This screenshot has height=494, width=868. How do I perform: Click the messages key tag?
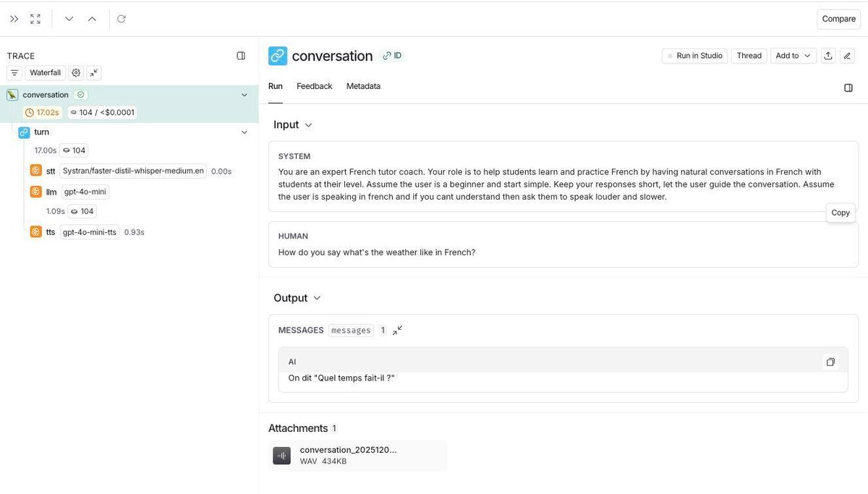pos(351,330)
